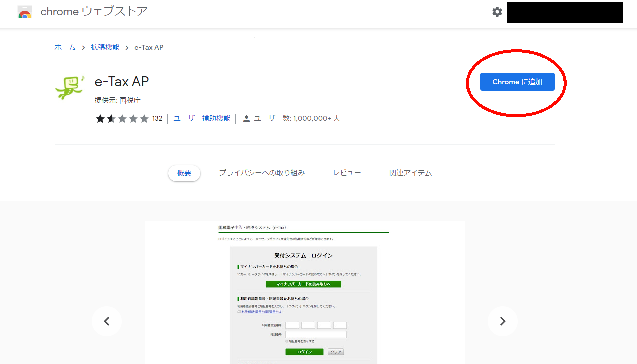Go to ホーム in the breadcrumb
Screen dimensions: 637x364
[65, 47]
